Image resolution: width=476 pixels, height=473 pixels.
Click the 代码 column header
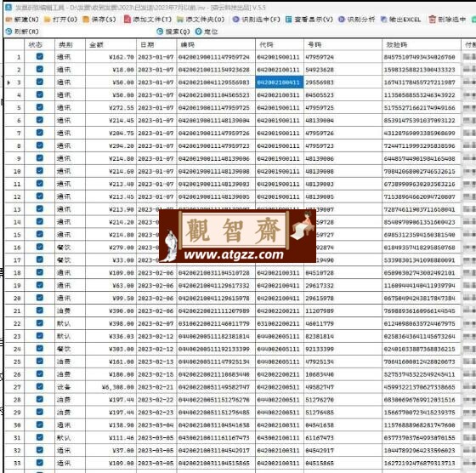[280, 44]
